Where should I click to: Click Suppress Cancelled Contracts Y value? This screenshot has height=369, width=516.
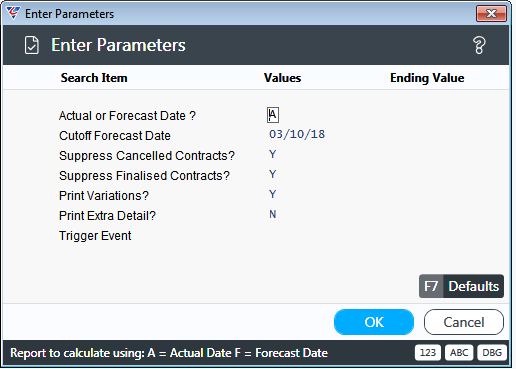click(273, 154)
